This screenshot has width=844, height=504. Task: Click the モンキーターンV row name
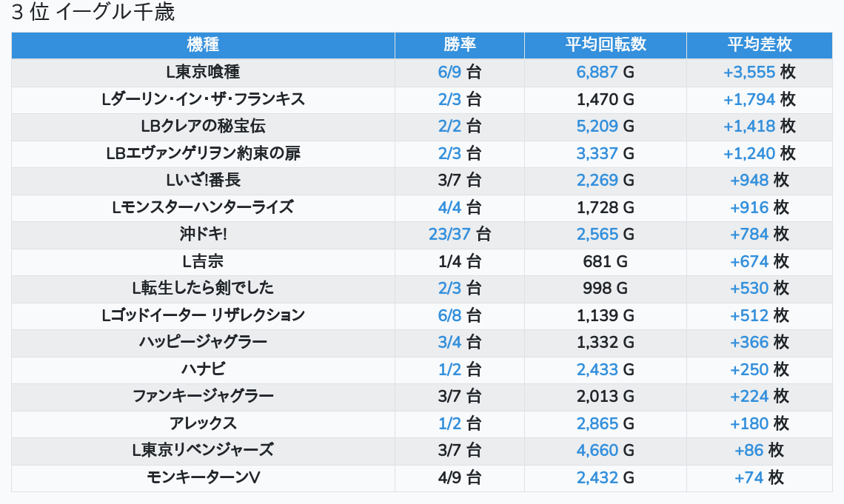(x=203, y=477)
